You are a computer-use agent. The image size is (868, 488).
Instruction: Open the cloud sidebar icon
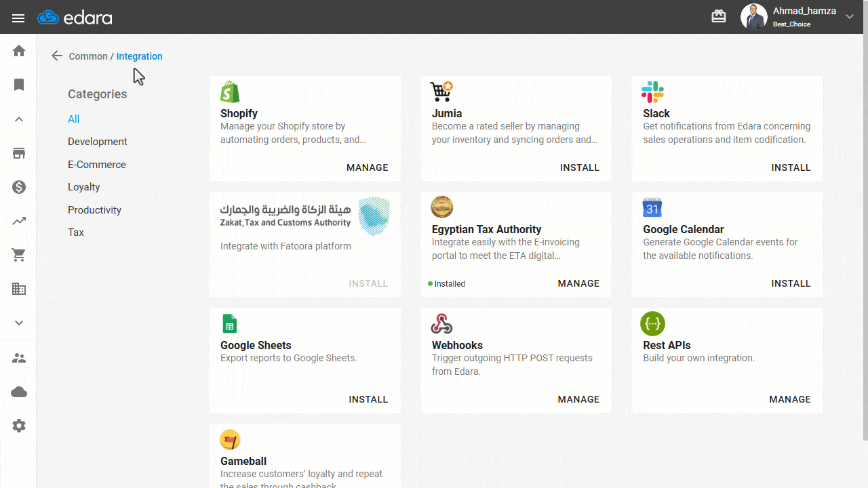[x=19, y=392]
